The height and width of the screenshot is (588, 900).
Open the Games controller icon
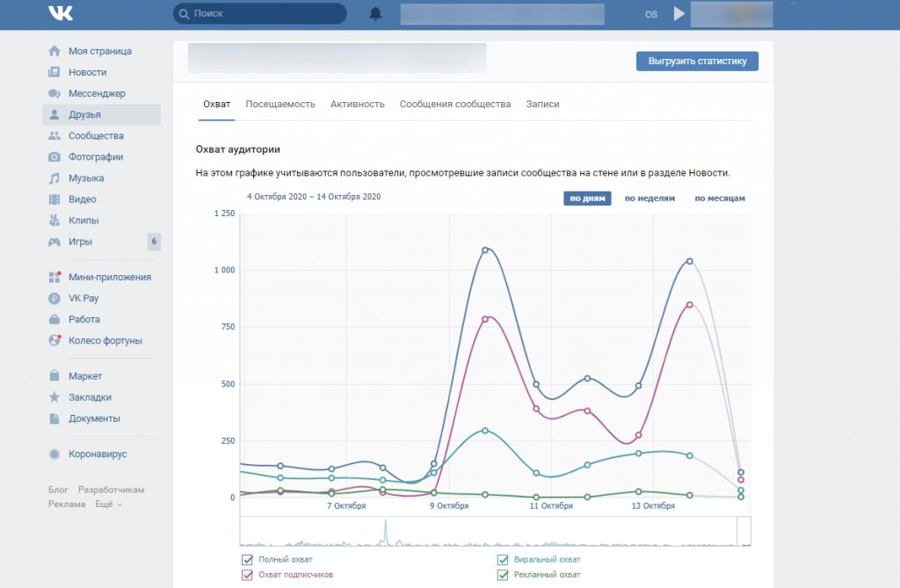coord(54,242)
